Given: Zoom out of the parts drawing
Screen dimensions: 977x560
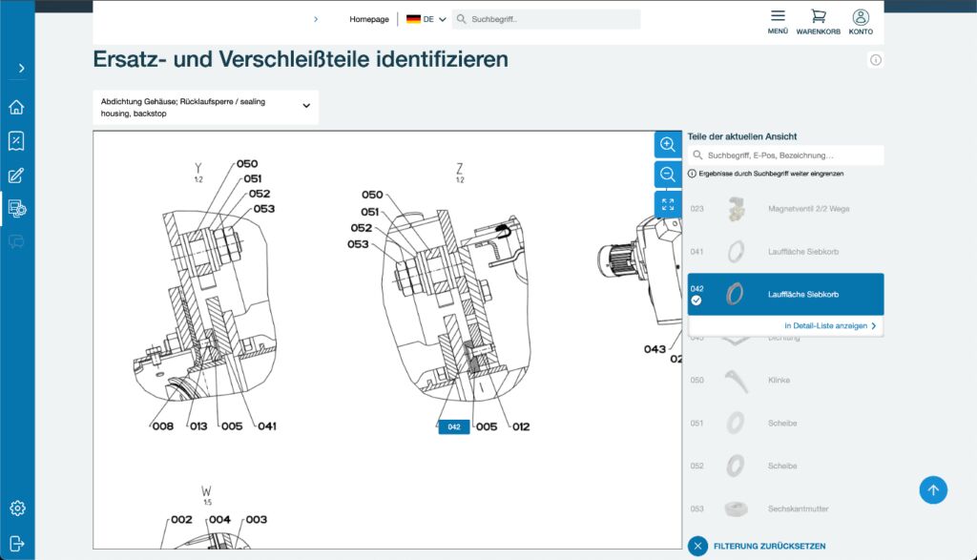Looking at the screenshot, I should [x=668, y=175].
